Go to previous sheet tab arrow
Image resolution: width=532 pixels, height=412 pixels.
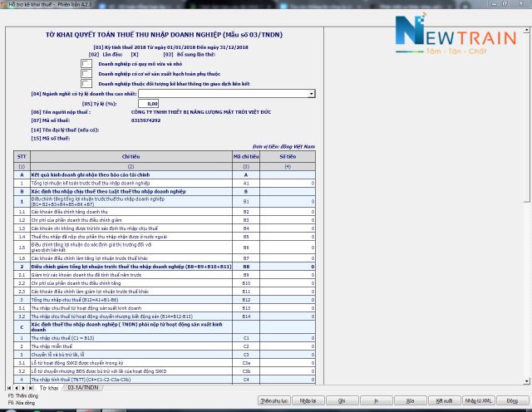pos(17,388)
